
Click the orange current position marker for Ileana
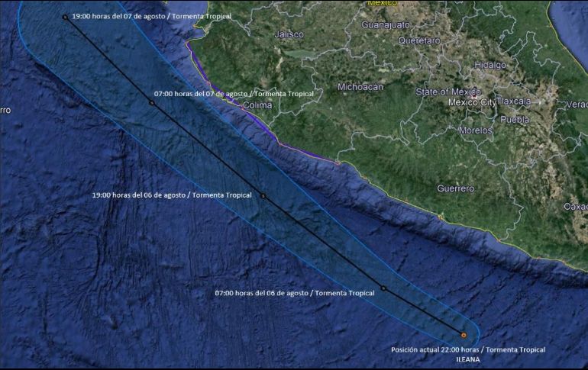[464, 335]
